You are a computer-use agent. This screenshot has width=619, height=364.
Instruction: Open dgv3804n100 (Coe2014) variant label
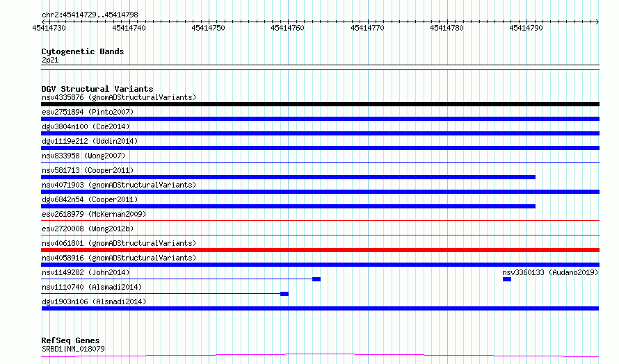click(86, 126)
